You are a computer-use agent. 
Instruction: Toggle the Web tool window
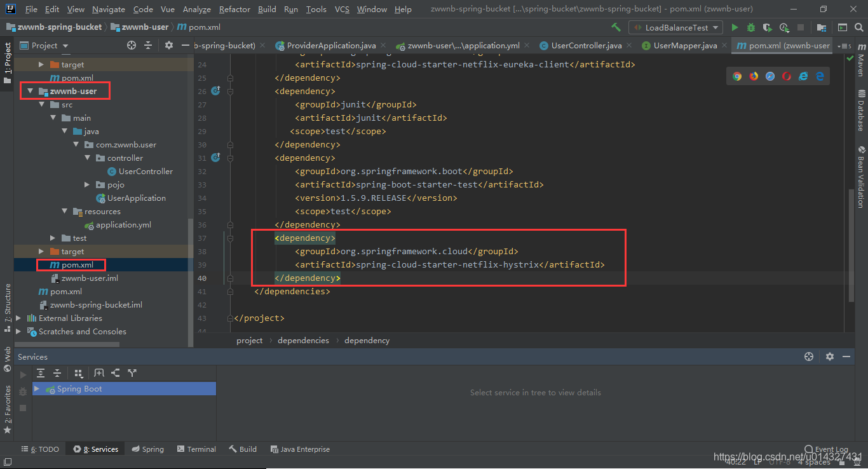[x=8, y=359]
